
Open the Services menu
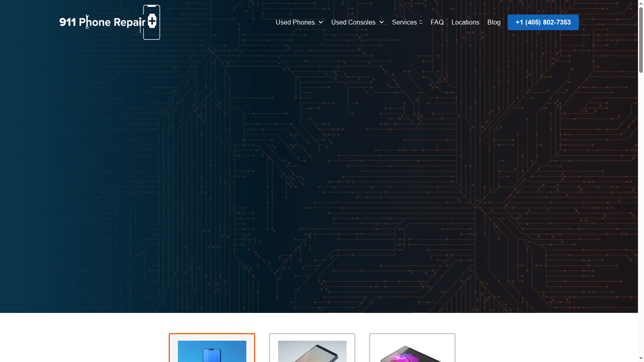[x=404, y=23]
